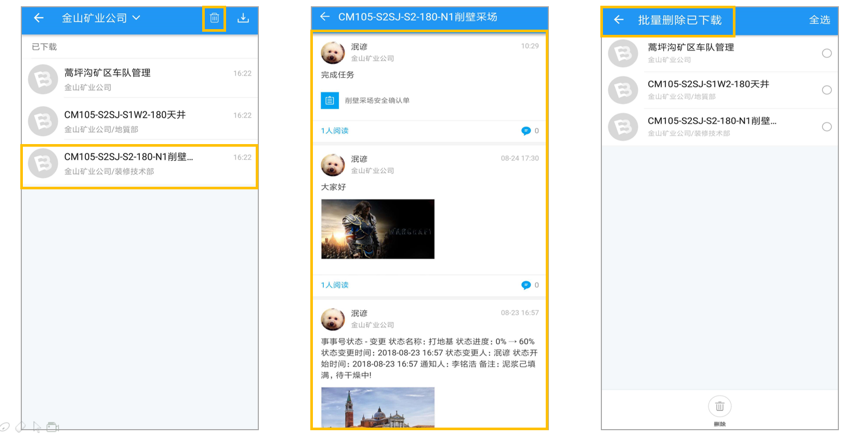Select radio for the 装修技术部 batch-delete item
This screenshot has width=868, height=438.
point(827,127)
